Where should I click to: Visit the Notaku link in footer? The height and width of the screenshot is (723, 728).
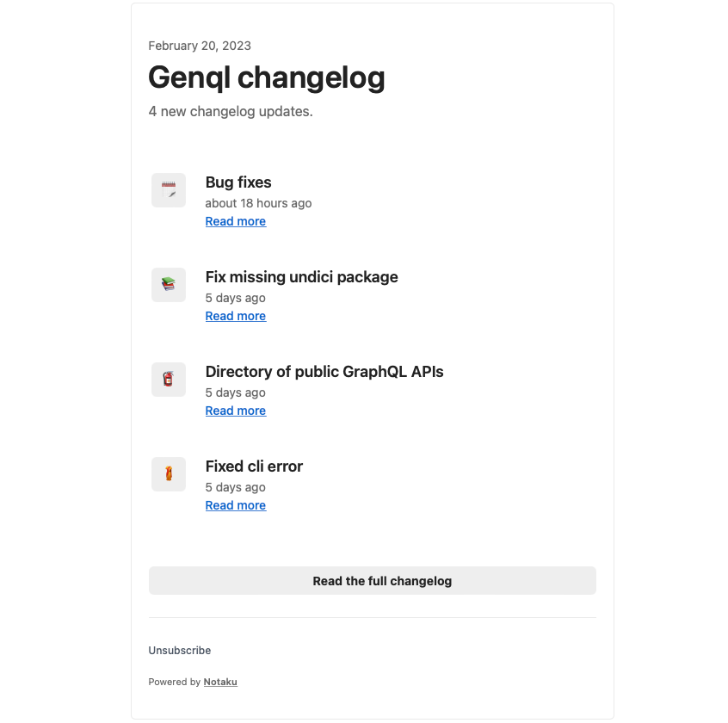220,682
